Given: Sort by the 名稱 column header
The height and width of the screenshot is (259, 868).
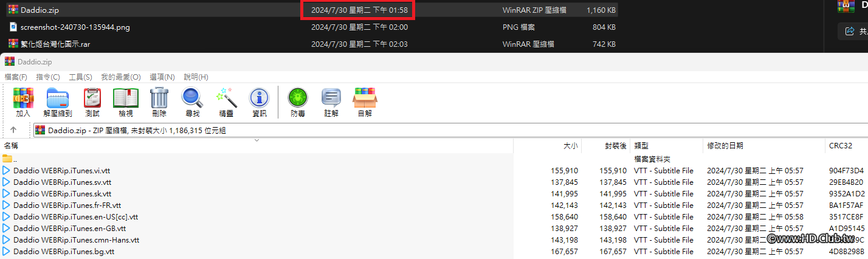Looking at the screenshot, I should click(x=257, y=146).
